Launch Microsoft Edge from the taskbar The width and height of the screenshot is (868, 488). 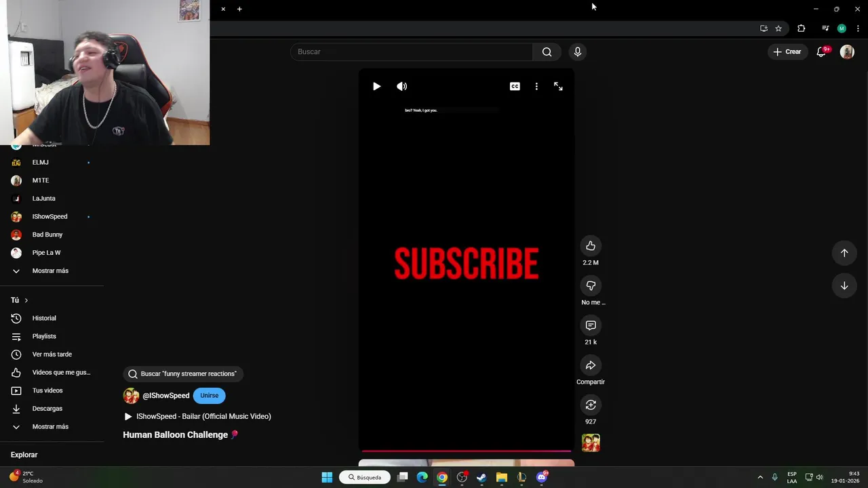pos(422,477)
